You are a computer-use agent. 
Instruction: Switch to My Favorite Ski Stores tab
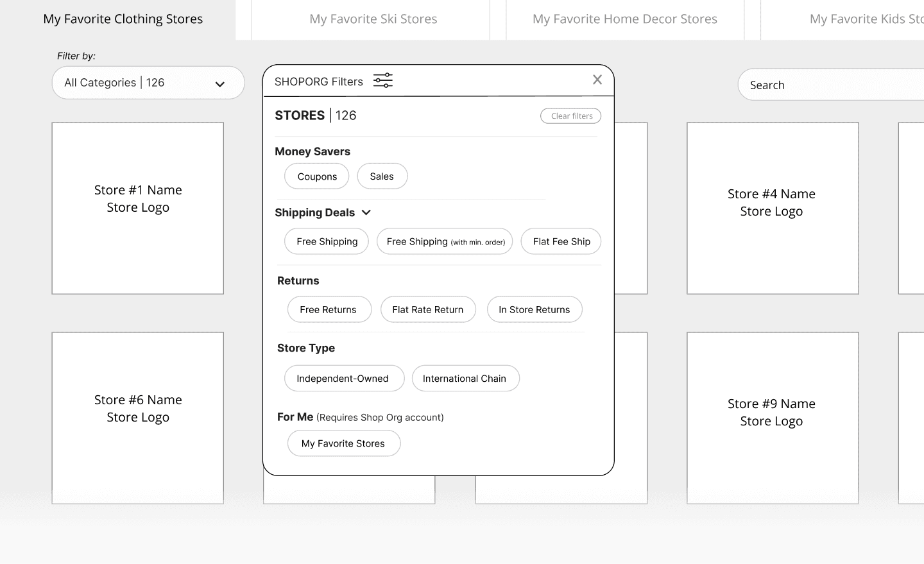[x=371, y=19]
